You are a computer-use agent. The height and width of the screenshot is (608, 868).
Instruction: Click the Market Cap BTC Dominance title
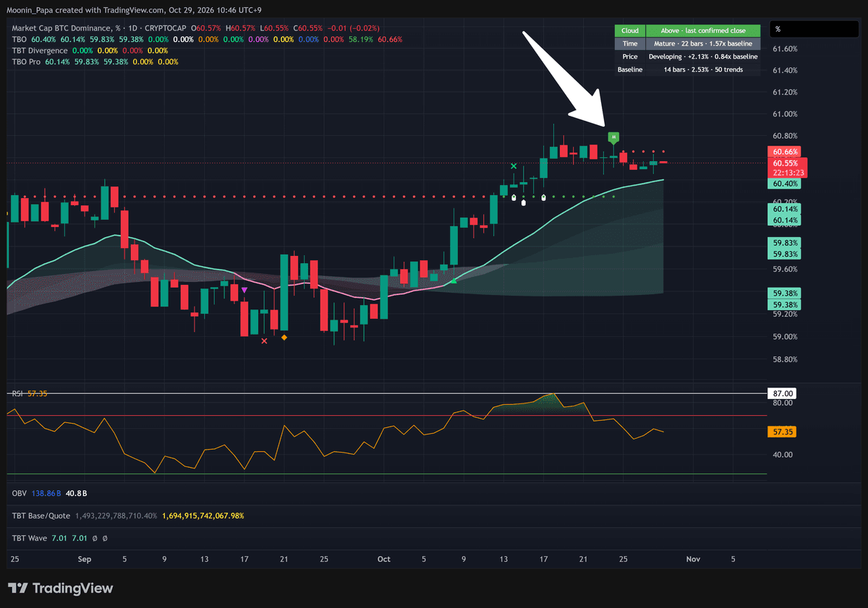click(61, 27)
